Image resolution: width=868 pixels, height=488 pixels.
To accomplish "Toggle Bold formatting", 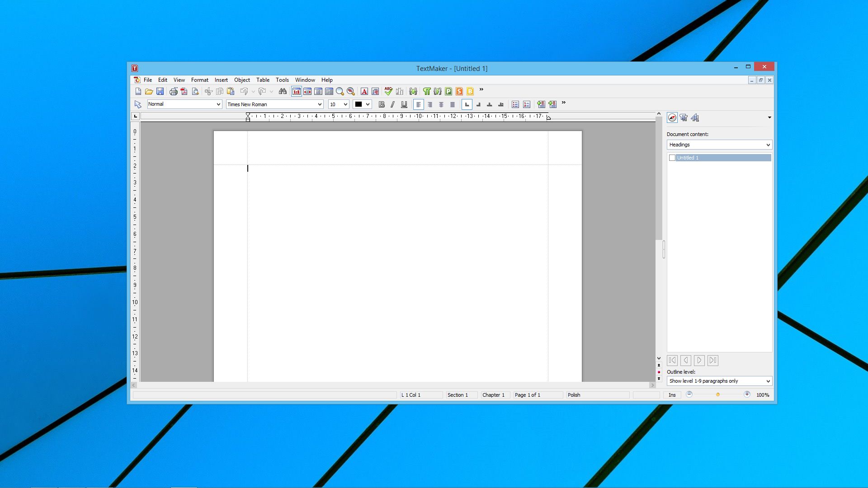I will click(x=382, y=104).
